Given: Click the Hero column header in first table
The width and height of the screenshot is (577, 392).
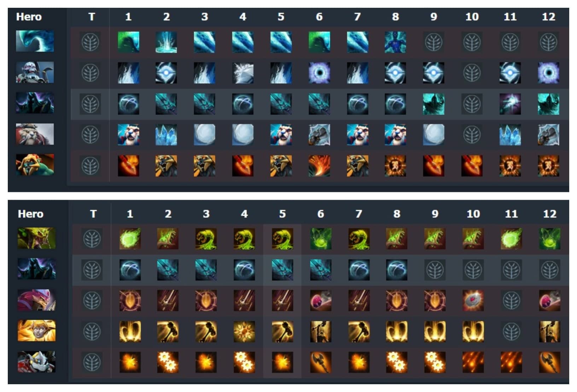Looking at the screenshot, I should pos(29,17).
